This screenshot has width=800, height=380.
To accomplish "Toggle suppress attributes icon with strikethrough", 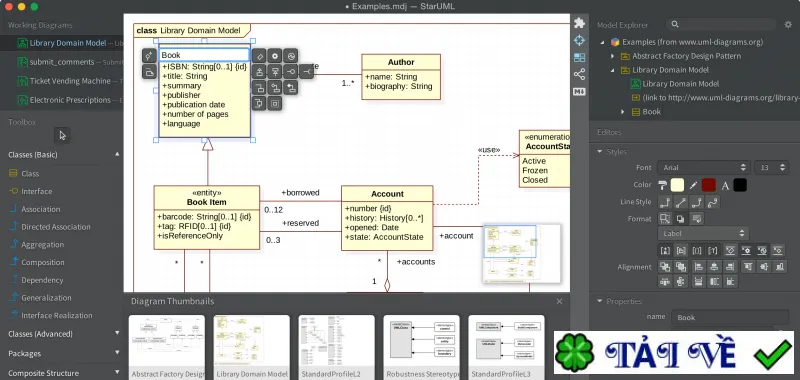I will click(730, 250).
